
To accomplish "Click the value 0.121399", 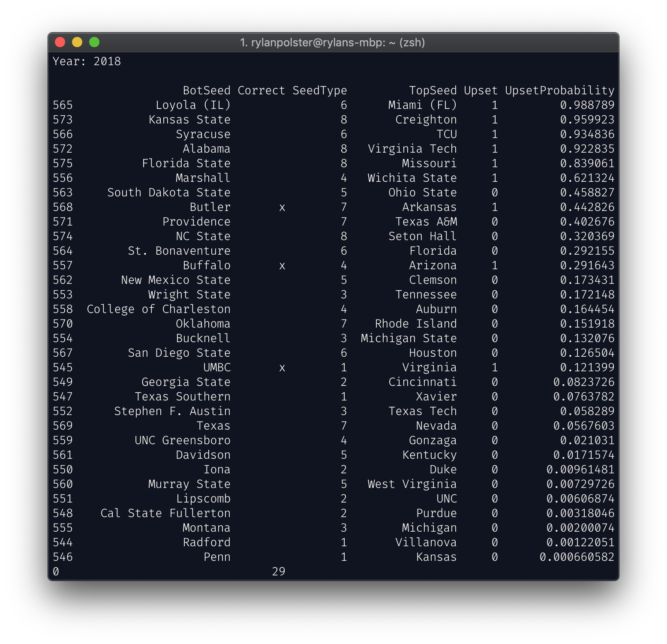I will click(x=587, y=367).
